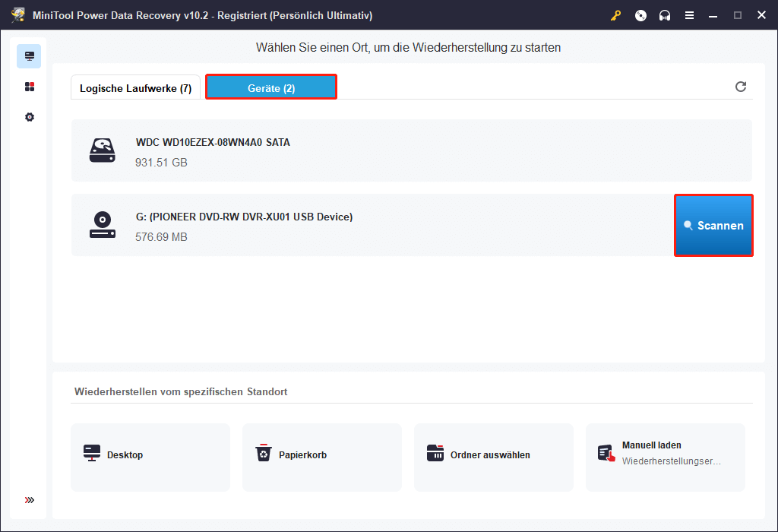Viewport: 778px width, 532px height.
Task: Maximize the MiniTool window
Action: click(737, 15)
